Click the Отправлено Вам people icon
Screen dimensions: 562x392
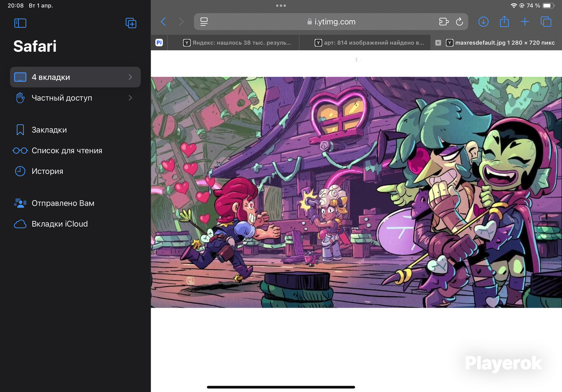point(20,203)
